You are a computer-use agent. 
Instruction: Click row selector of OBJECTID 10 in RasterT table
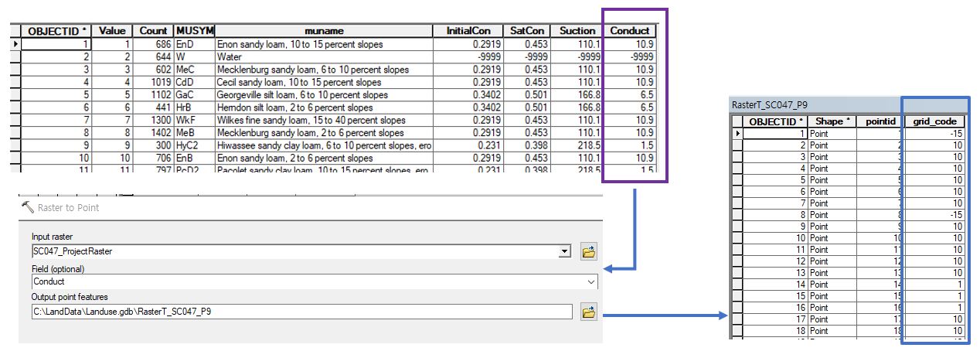tap(737, 237)
